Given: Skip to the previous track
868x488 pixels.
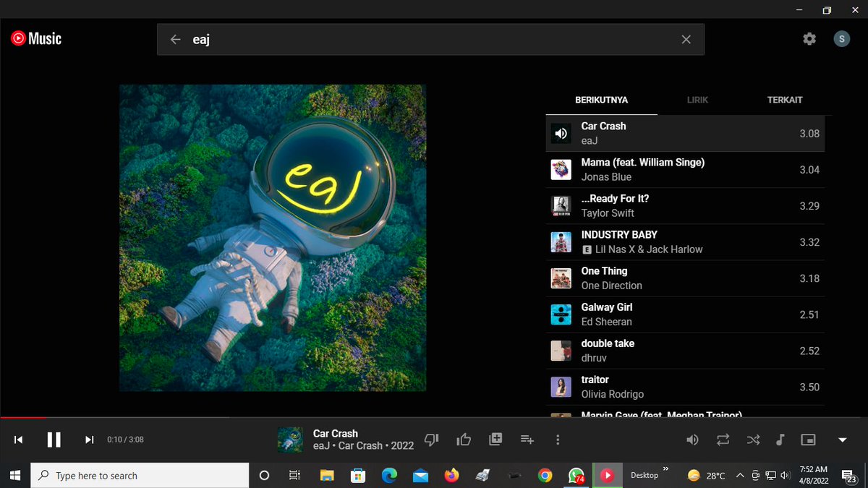Looking at the screenshot, I should 19,440.
